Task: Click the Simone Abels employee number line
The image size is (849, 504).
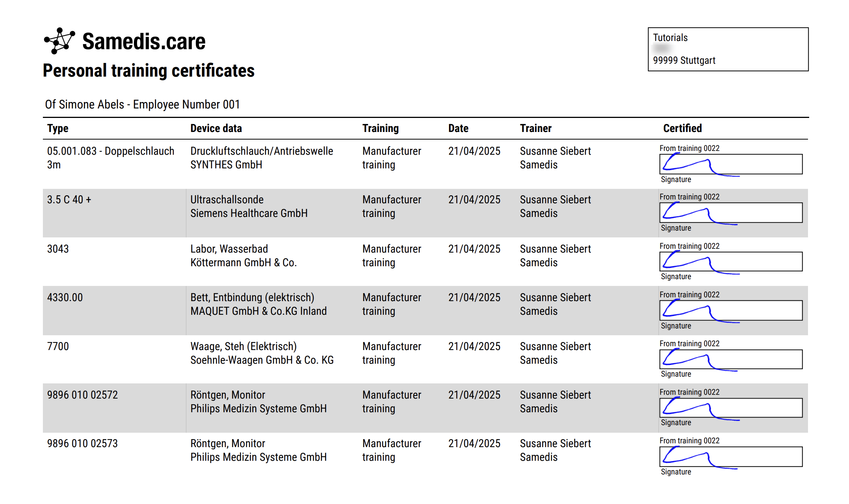Action: [x=142, y=104]
